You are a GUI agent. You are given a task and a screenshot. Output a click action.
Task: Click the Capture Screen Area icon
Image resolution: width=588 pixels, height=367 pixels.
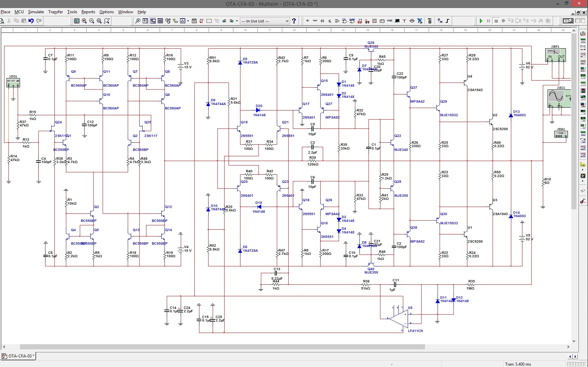[209, 21]
